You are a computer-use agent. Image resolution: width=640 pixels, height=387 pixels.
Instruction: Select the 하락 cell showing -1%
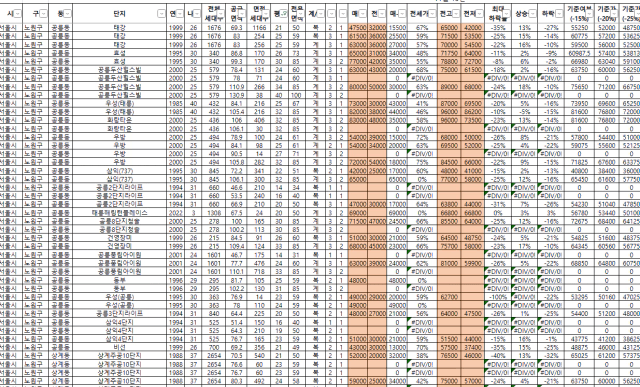(551, 338)
